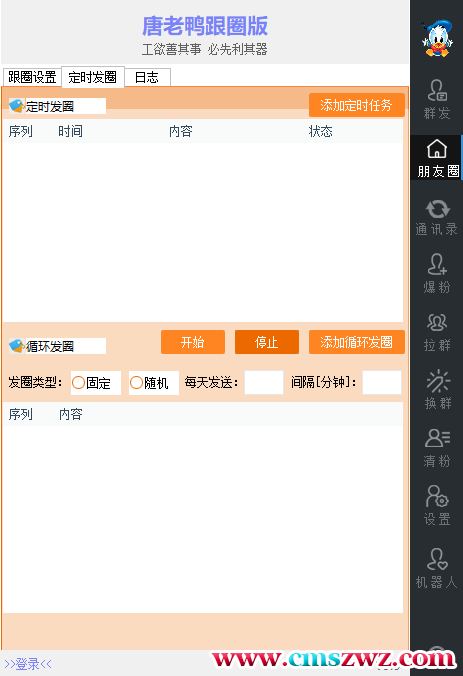Select the 换群 switch-group sidebar icon
The image size is (463, 676).
pos(437,389)
